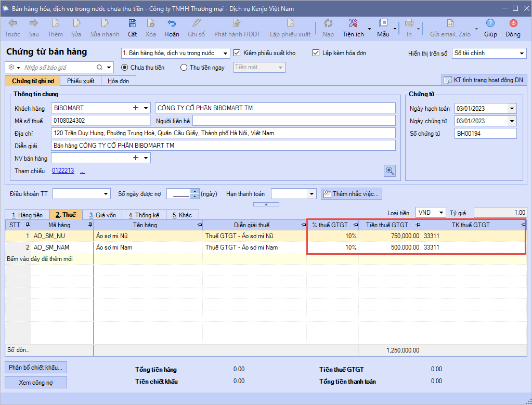Click the Cất save icon in toolbar
This screenshot has width=532, height=405.
(132, 23)
